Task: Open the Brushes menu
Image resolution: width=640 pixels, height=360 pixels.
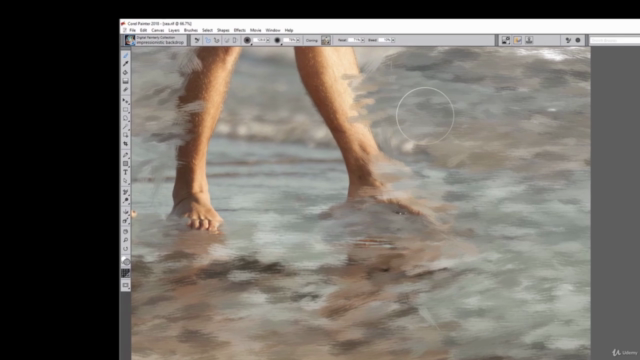Action: 191,30
